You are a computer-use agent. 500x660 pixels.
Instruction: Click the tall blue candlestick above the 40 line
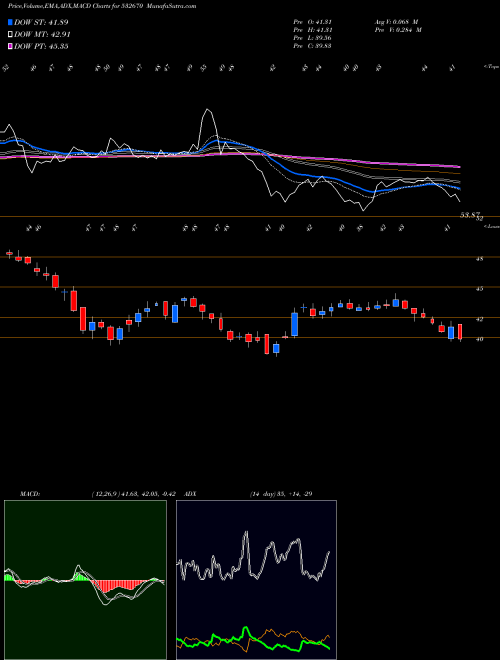pyautogui.click(x=295, y=324)
